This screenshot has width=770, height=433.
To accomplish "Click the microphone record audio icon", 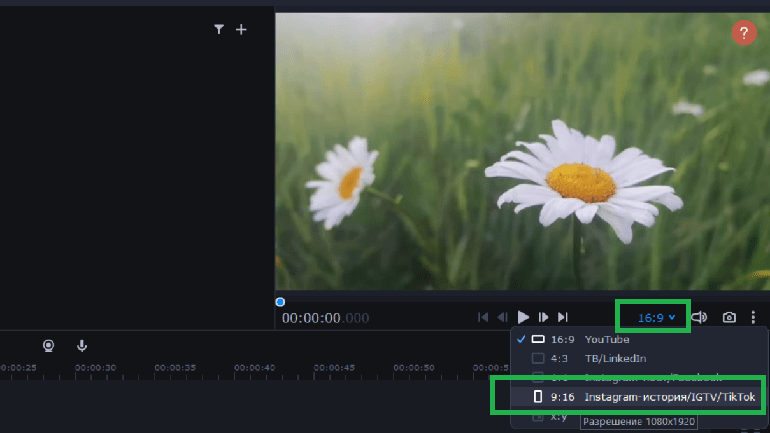I will (x=82, y=346).
